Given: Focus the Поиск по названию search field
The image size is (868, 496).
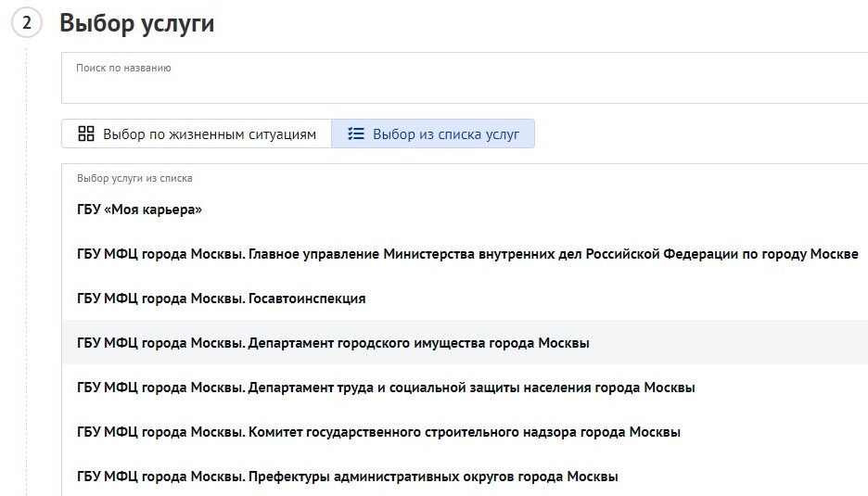Looking at the screenshot, I should coord(465,78).
